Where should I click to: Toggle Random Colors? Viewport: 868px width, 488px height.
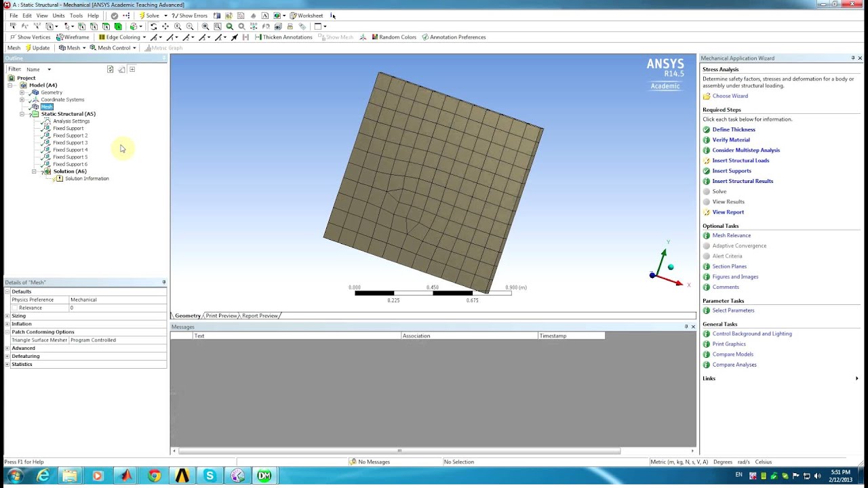[394, 37]
